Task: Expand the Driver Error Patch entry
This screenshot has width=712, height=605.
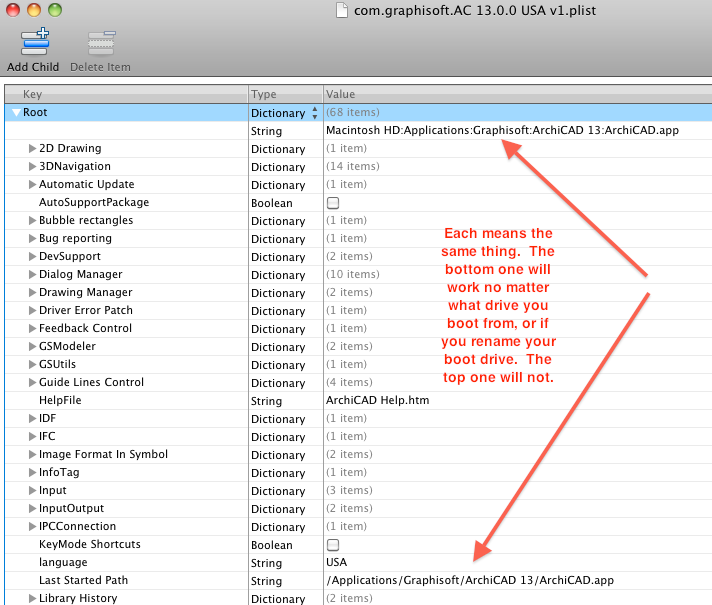Action: coord(32,310)
